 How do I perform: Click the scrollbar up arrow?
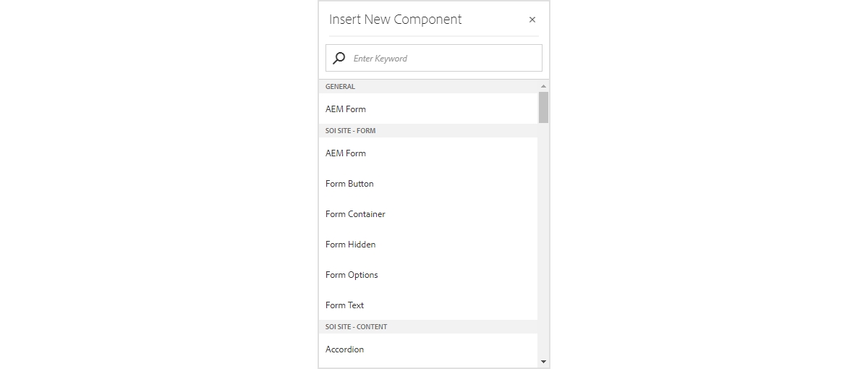[543, 86]
